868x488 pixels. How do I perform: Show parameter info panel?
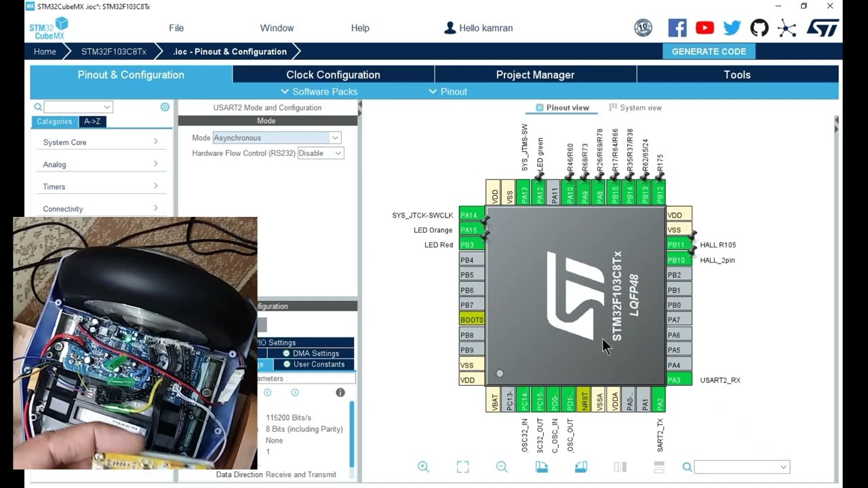pyautogui.click(x=340, y=392)
